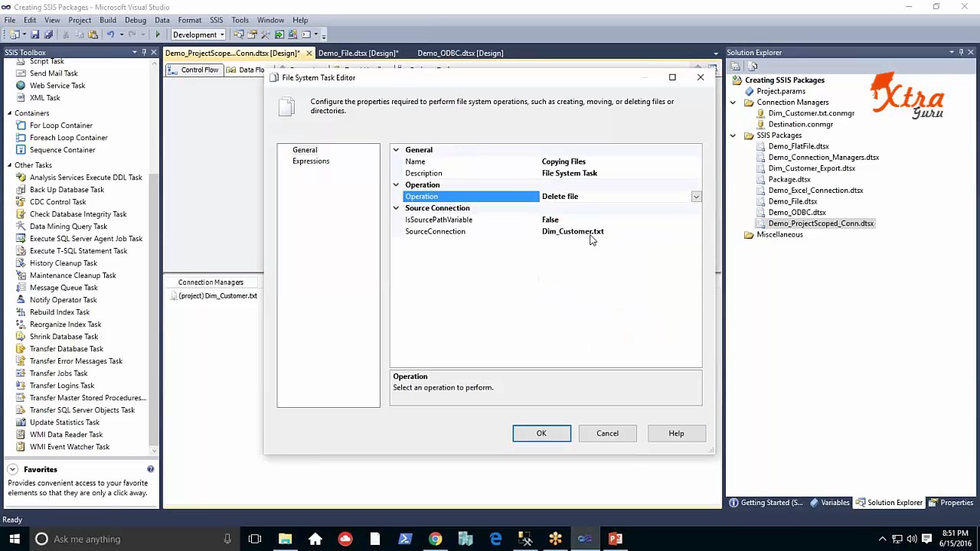Collapse the Other Tasks toolbox group
The height and width of the screenshot is (551, 980).
(9, 165)
